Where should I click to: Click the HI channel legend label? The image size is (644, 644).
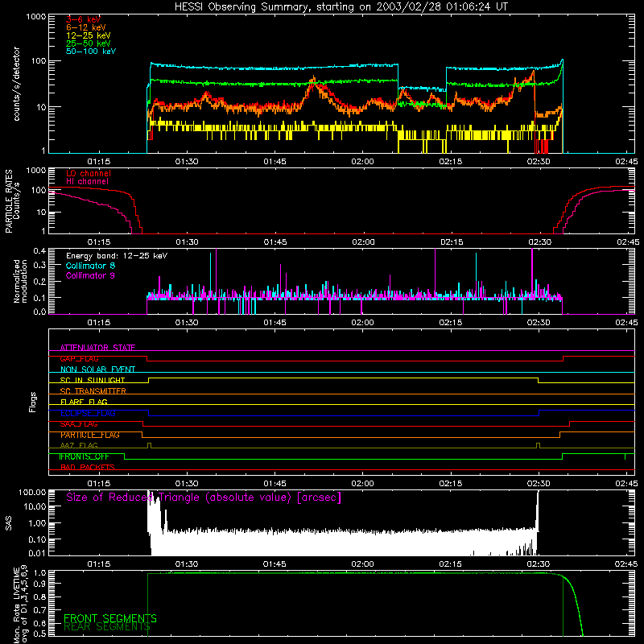pos(88,182)
